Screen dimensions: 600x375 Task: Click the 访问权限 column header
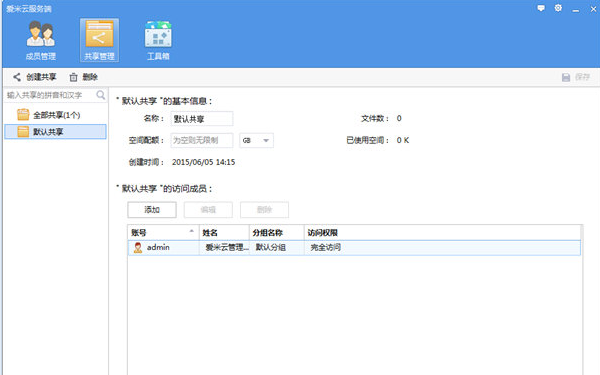[x=442, y=233]
